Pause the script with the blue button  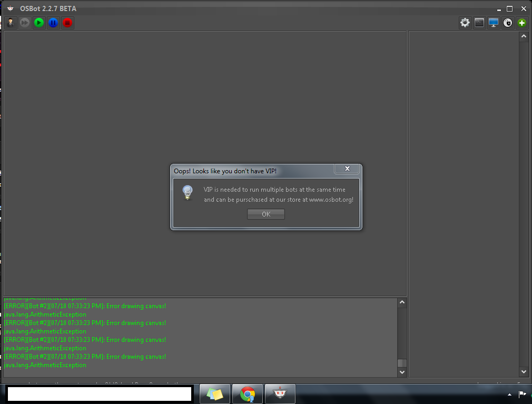(53, 23)
